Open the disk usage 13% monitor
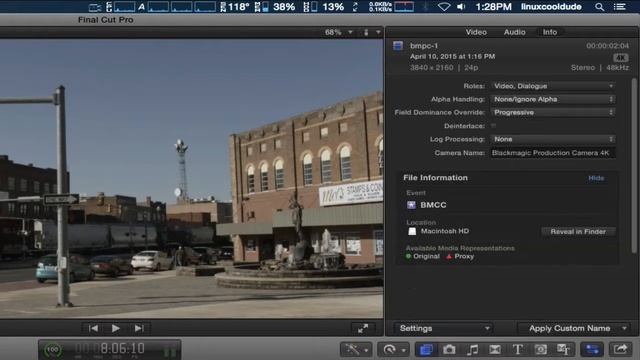640x360 pixels. click(x=324, y=7)
